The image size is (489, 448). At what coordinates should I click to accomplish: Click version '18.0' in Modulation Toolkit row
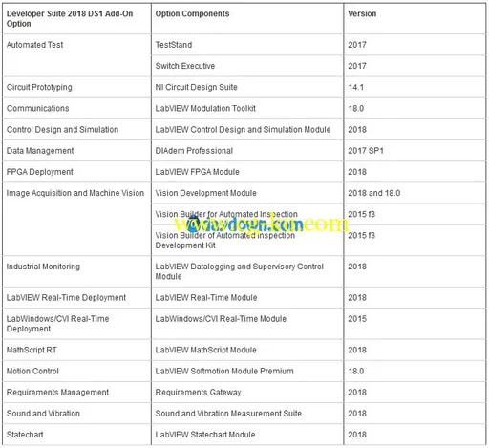tap(355, 108)
